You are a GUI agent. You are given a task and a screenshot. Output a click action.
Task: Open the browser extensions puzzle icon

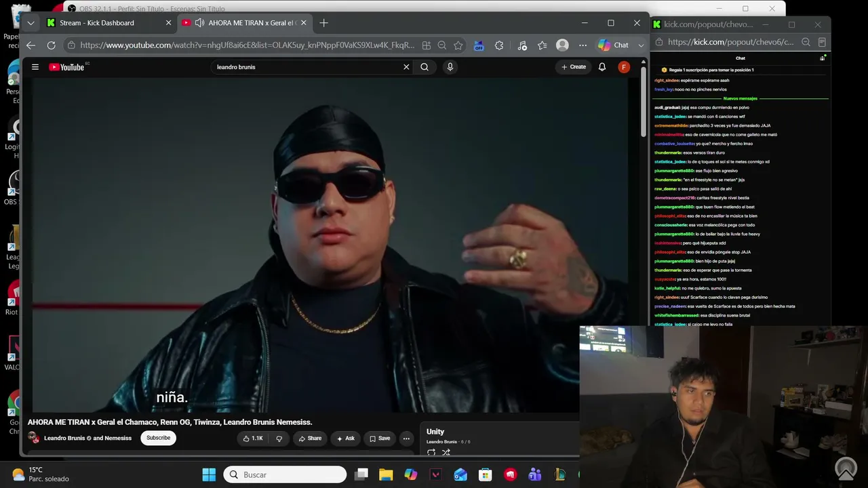click(500, 45)
